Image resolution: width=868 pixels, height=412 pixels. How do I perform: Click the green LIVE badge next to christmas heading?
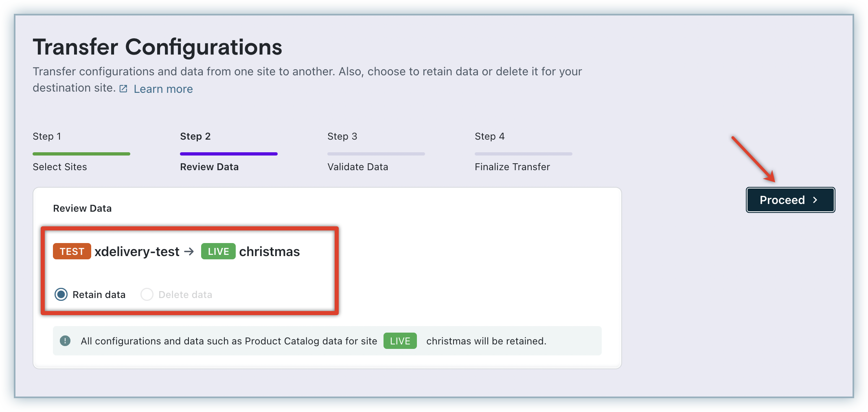(x=218, y=252)
